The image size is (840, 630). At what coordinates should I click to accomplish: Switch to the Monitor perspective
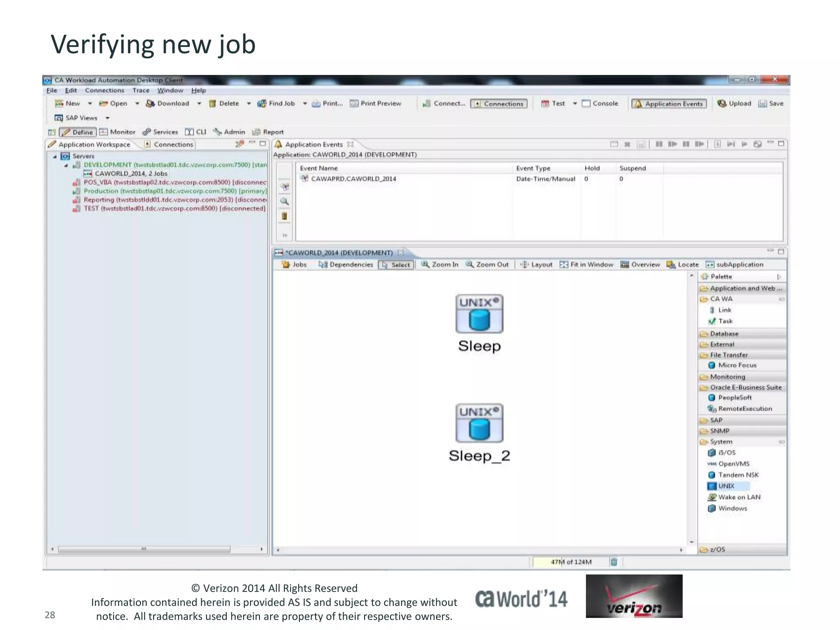coord(118,132)
